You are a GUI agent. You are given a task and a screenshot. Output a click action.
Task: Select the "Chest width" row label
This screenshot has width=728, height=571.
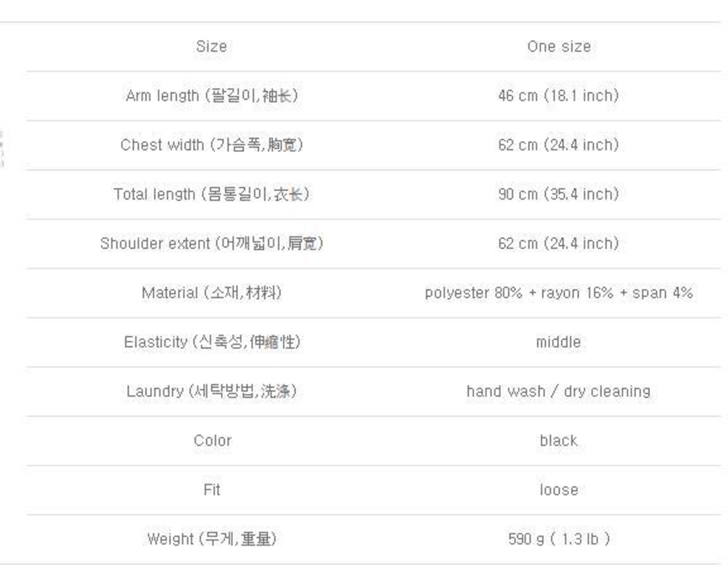pyautogui.click(x=212, y=145)
